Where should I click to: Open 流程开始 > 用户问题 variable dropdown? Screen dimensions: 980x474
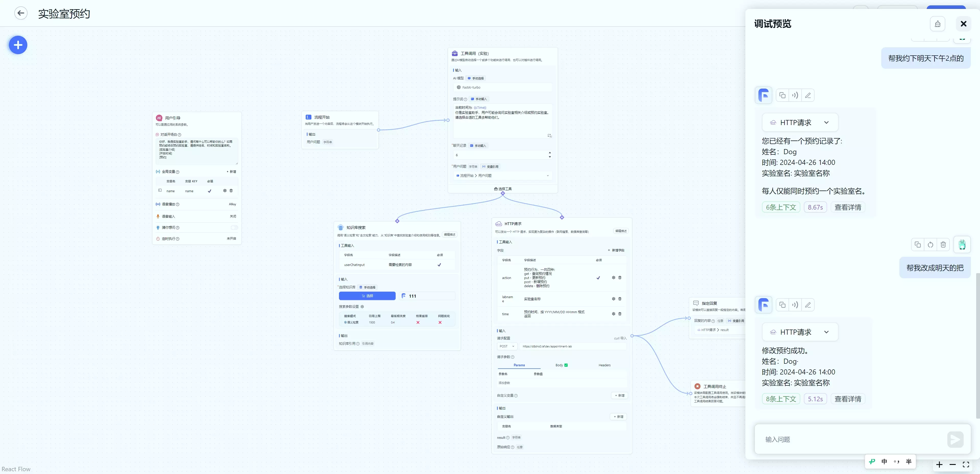pos(502,176)
